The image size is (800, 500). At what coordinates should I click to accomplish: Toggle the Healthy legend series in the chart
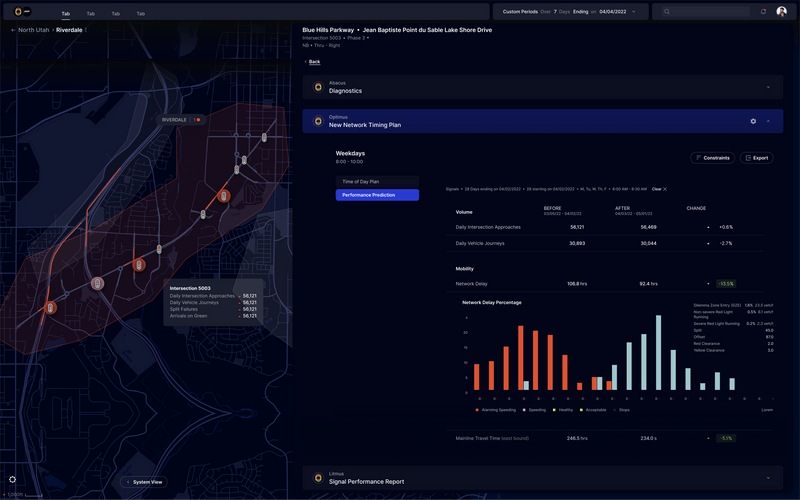564,409
